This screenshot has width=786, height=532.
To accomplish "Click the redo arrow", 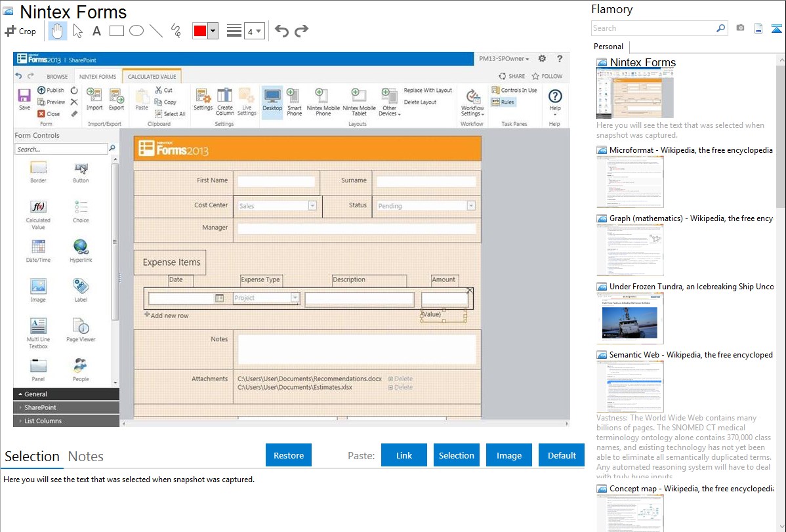I will (x=301, y=31).
